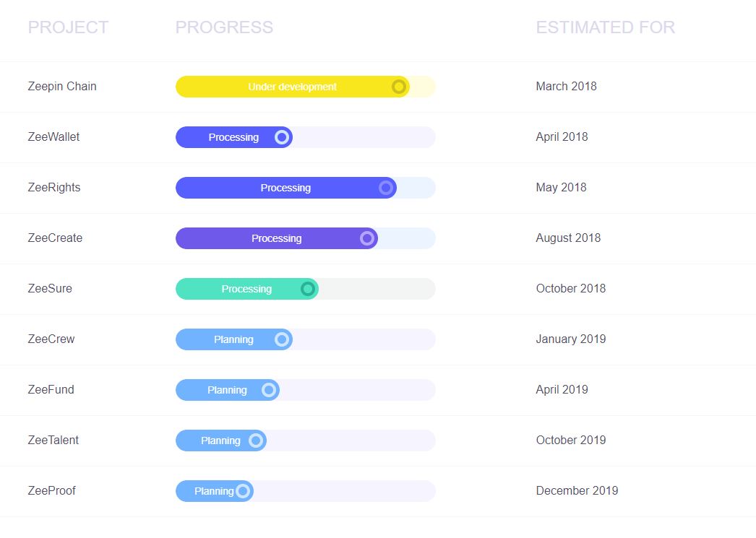Click the yellow 'Under development' label
The height and width of the screenshot is (538, 756).
click(x=292, y=87)
